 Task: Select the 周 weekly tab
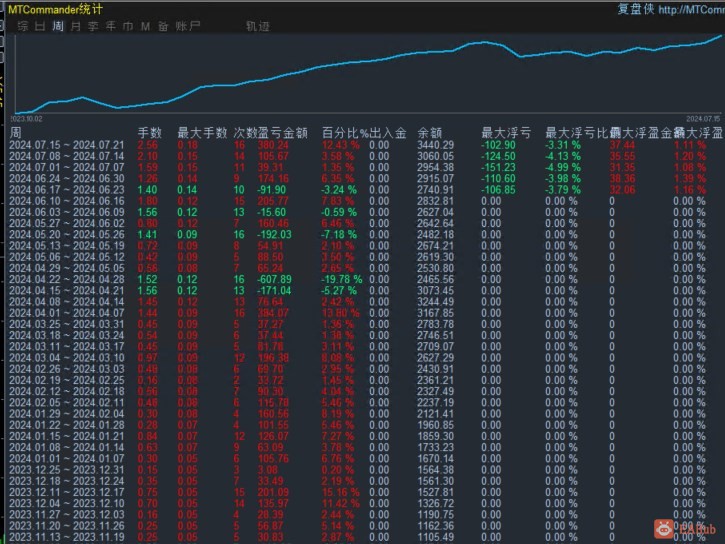tap(58, 26)
